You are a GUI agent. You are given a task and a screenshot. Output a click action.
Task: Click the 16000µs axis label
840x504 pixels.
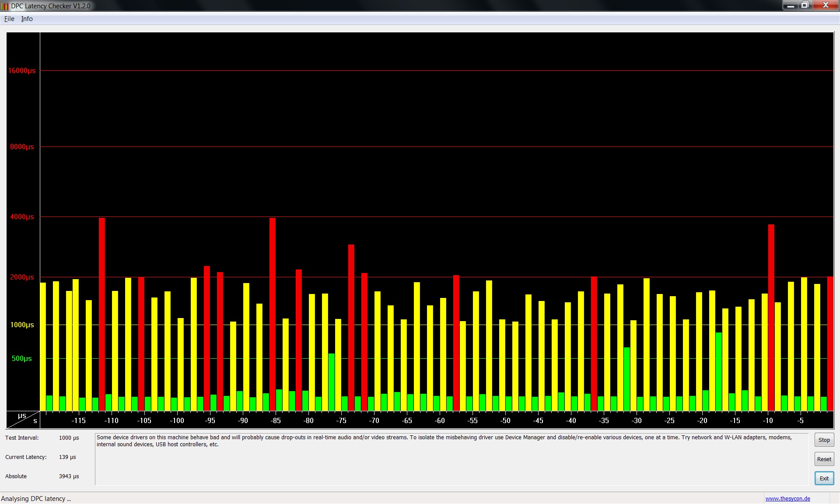[x=22, y=71]
